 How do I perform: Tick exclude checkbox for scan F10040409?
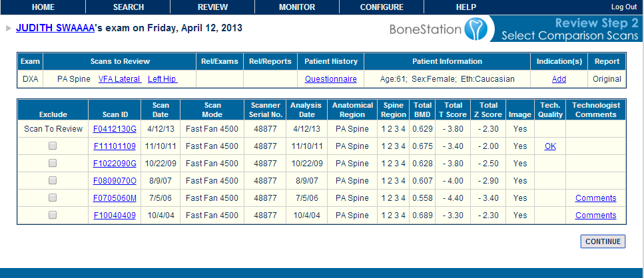point(53,215)
